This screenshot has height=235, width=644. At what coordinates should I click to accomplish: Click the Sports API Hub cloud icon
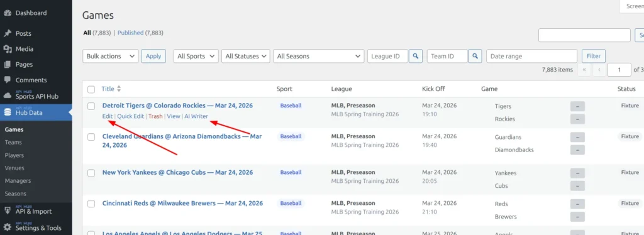[7, 96]
